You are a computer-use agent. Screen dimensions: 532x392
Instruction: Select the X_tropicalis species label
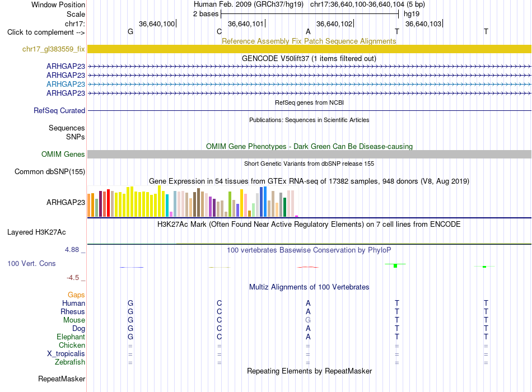(x=66, y=354)
